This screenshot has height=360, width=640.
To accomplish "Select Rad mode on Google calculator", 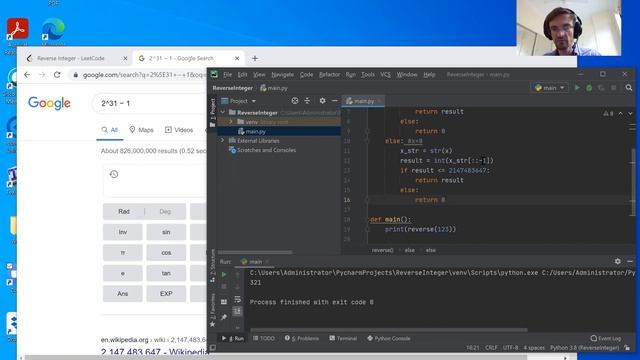I will (124, 211).
